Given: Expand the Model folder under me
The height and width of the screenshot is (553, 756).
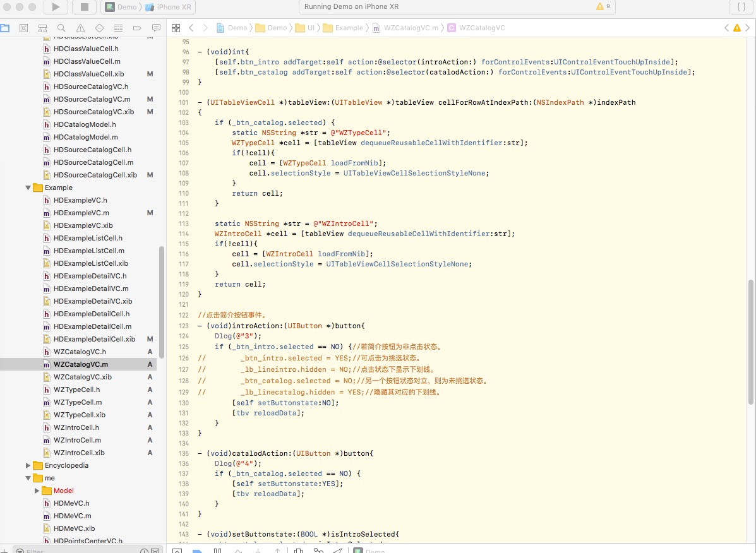Looking at the screenshot, I should click(37, 491).
